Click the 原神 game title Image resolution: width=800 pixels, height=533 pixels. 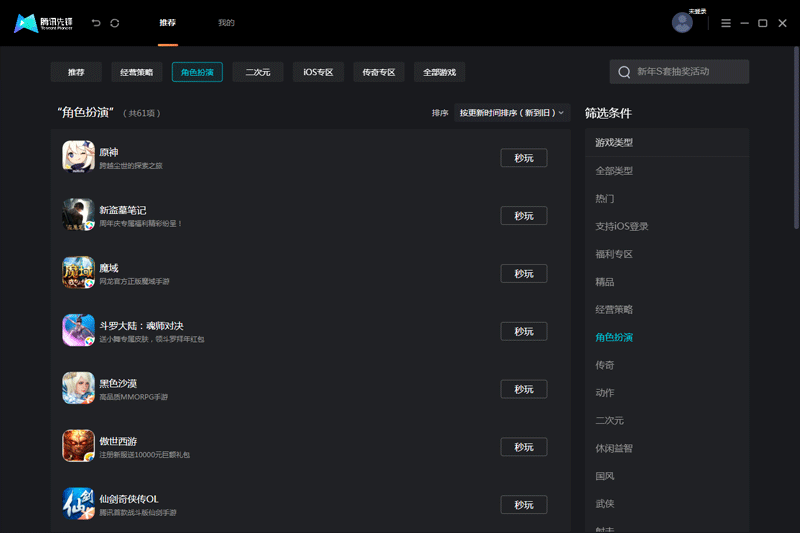(109, 152)
